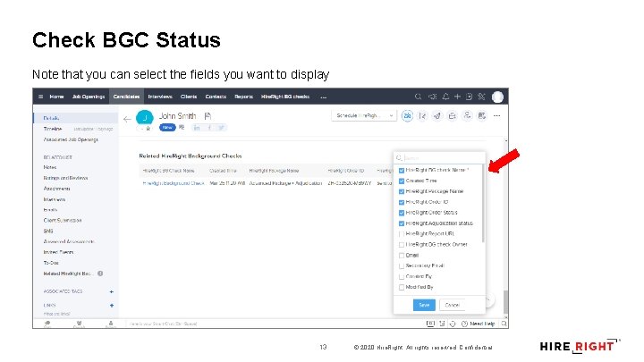
Task: Open the Twitter social icon under name
Action: pos(222,128)
